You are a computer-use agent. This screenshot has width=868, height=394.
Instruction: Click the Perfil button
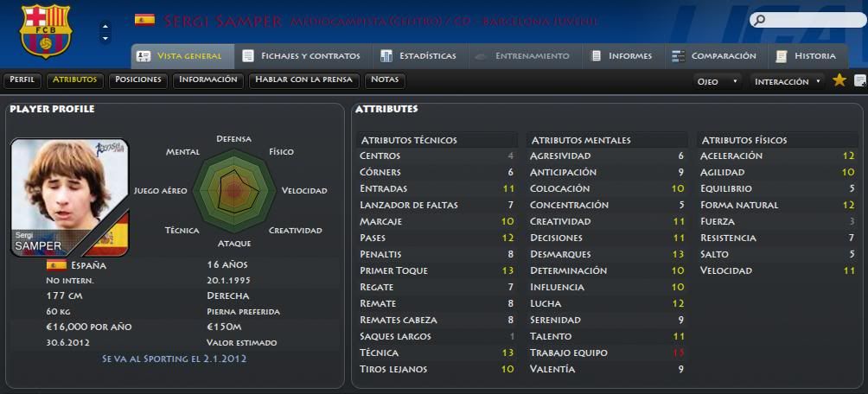point(22,79)
